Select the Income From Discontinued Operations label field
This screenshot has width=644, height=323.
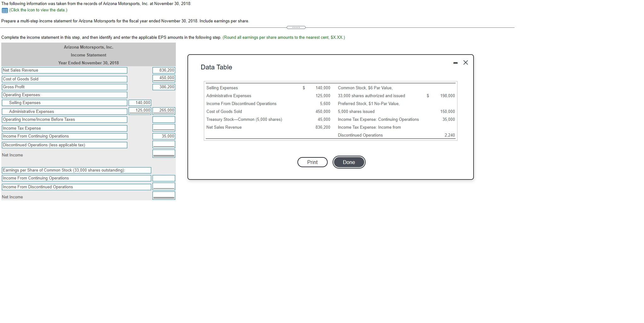coord(77,187)
